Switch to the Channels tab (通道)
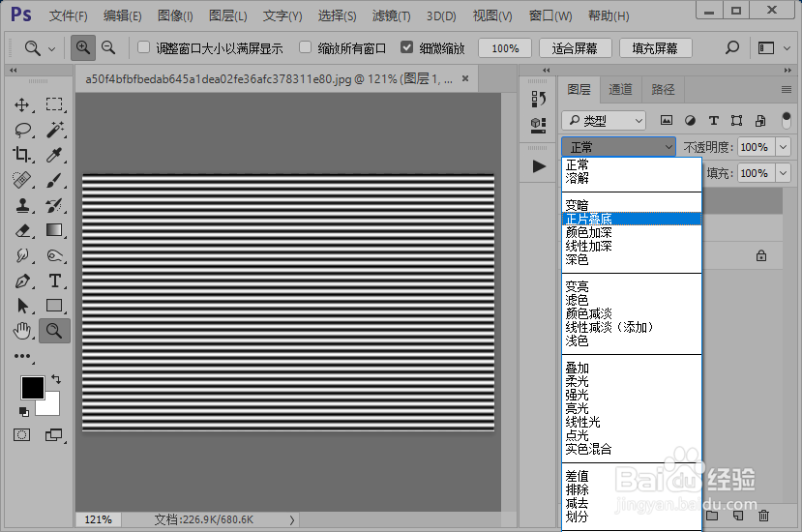Screen dimensions: 802x532 620,90
